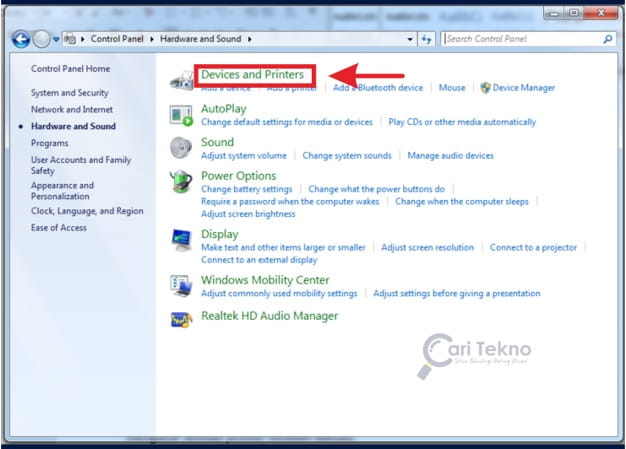Click Change system sounds link
Image resolution: width=626 pixels, height=449 pixels.
click(347, 156)
